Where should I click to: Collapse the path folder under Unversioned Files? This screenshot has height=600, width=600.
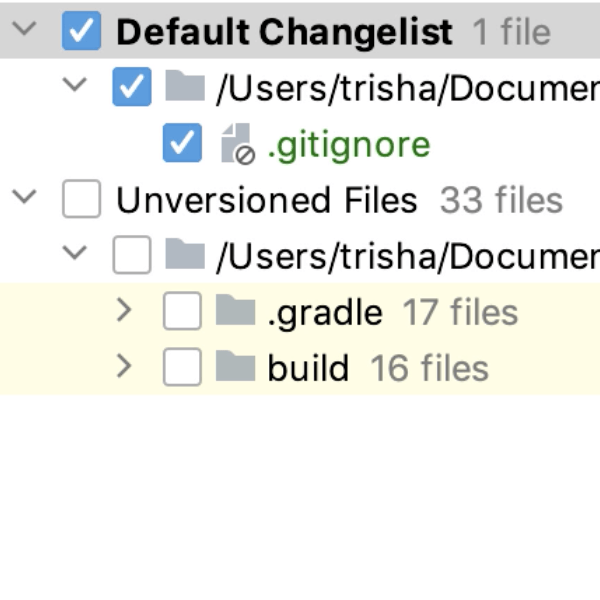tap(75, 254)
